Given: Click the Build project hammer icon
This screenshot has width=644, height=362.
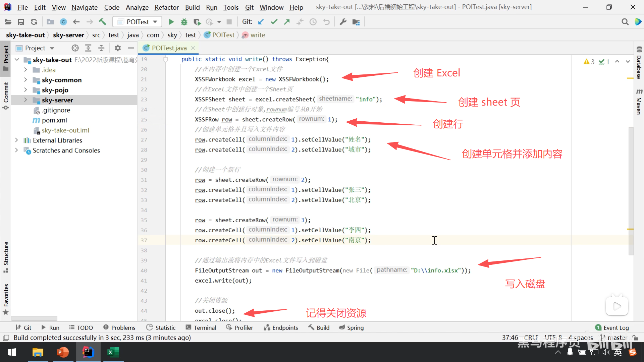Looking at the screenshot, I should [x=102, y=22].
